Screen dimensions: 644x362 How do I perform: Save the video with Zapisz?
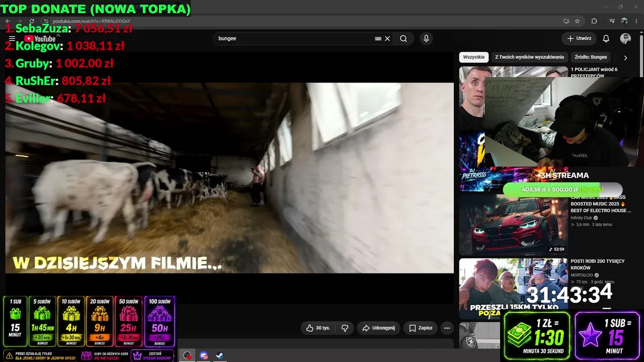click(x=420, y=328)
